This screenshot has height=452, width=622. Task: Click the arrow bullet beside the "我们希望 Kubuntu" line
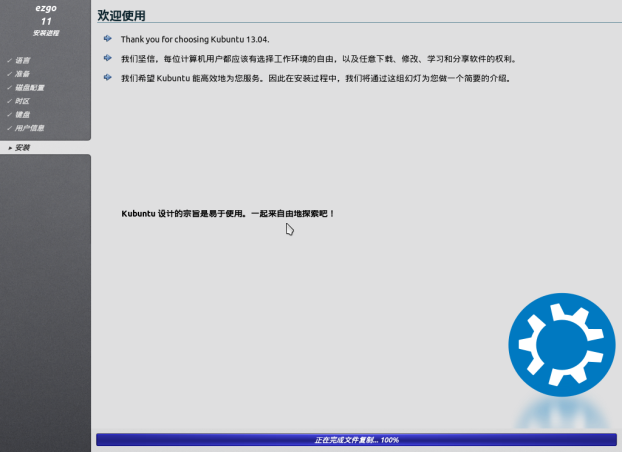(x=108, y=77)
